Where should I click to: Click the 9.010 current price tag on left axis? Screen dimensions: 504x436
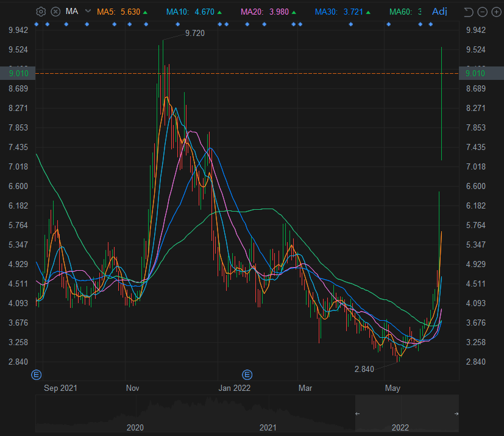click(18, 73)
